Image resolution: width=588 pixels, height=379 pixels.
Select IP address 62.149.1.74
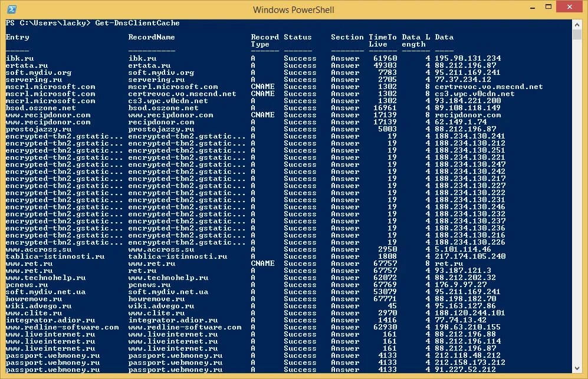[461, 122]
